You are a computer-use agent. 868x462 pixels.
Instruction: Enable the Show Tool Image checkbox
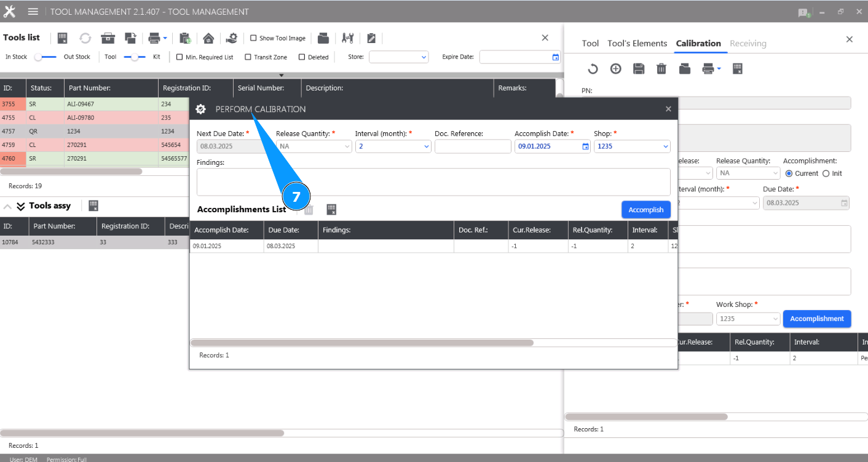(253, 38)
